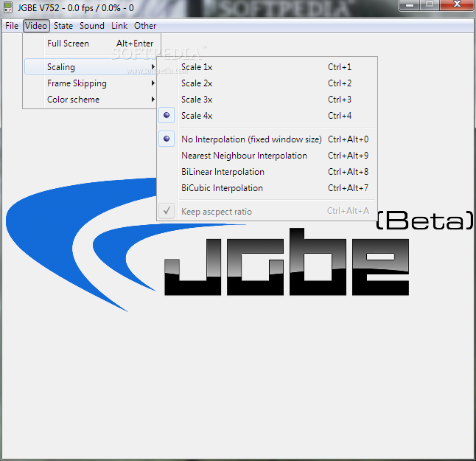Open the Other menu
Screen dimensions: 476x461
pyautogui.click(x=145, y=26)
